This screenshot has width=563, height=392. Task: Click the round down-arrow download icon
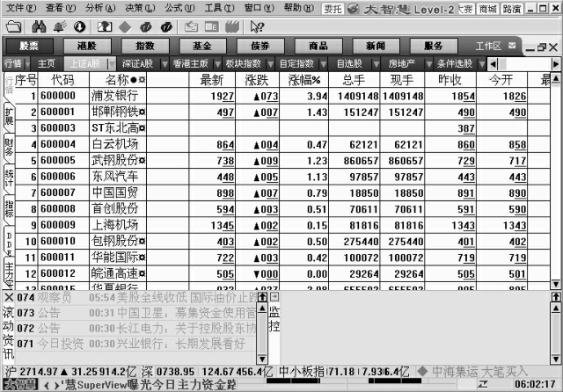[x=80, y=26]
